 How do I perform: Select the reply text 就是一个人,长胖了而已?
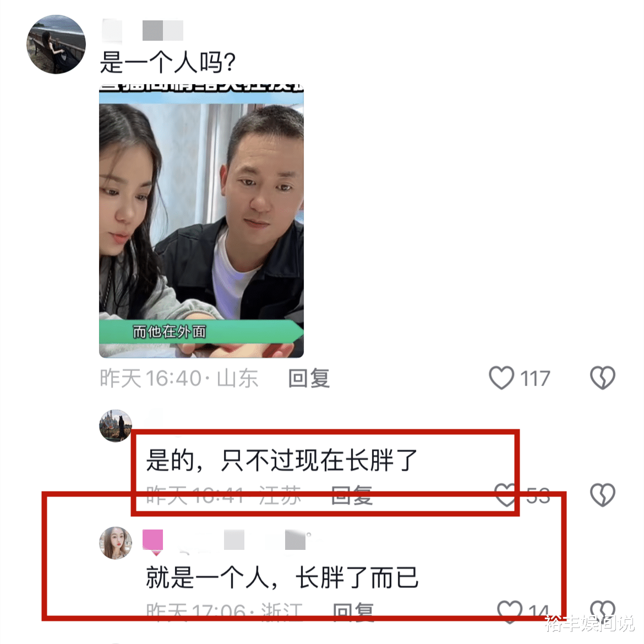click(282, 577)
